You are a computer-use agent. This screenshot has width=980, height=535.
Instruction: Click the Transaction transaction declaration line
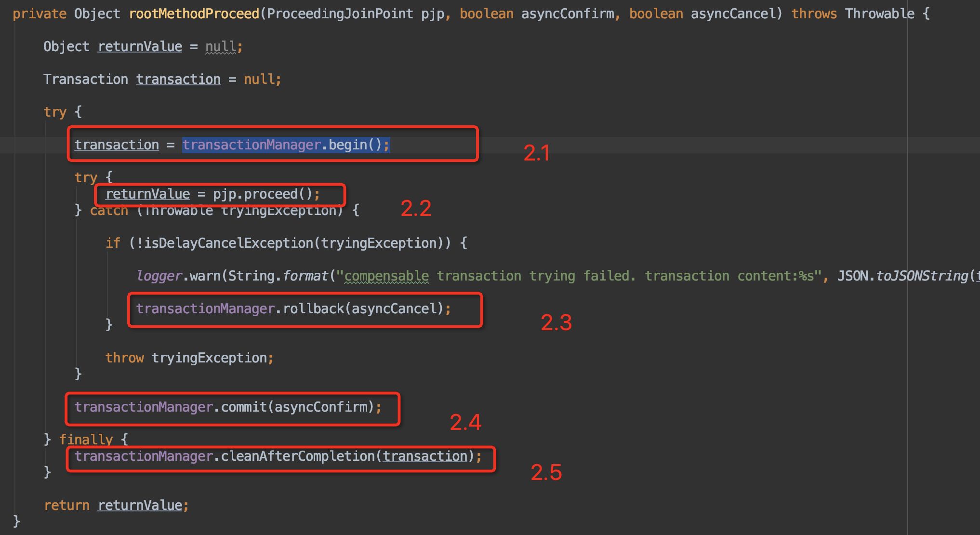[132, 79]
